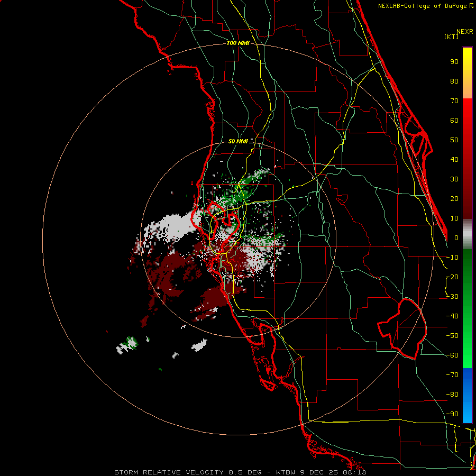This screenshot has width=476, height=476.
Task: Click the Storm Relative Velocity caption text
Action: pyautogui.click(x=240, y=472)
